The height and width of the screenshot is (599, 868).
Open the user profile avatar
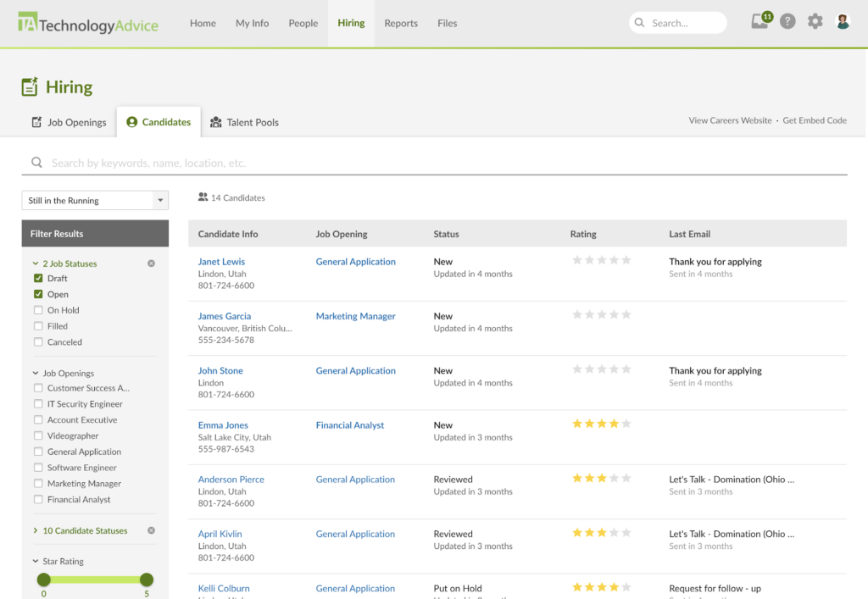[843, 21]
